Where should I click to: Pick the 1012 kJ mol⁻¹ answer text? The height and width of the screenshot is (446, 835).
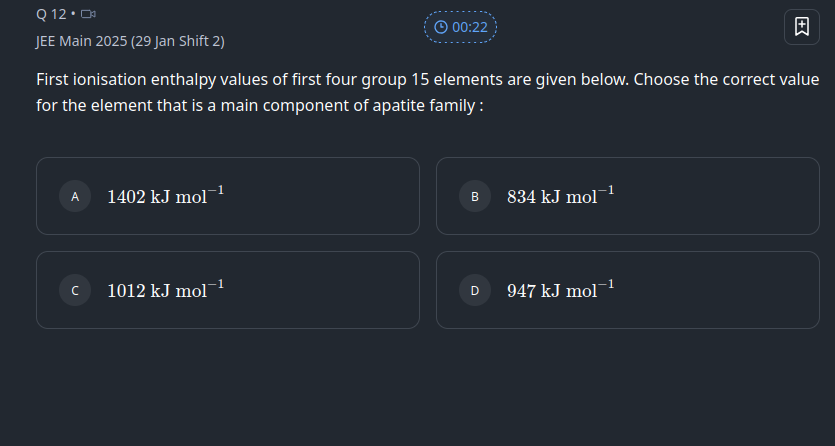pos(165,290)
